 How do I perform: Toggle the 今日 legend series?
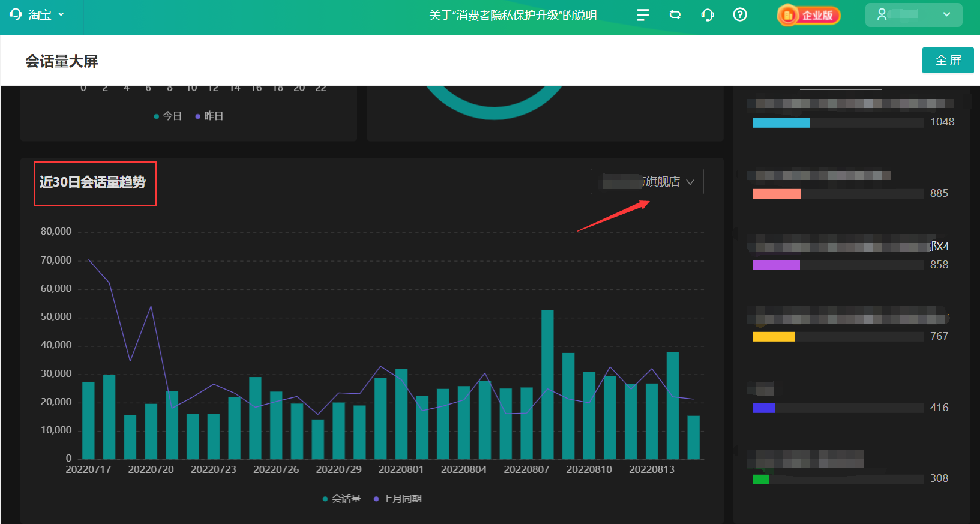tap(168, 116)
